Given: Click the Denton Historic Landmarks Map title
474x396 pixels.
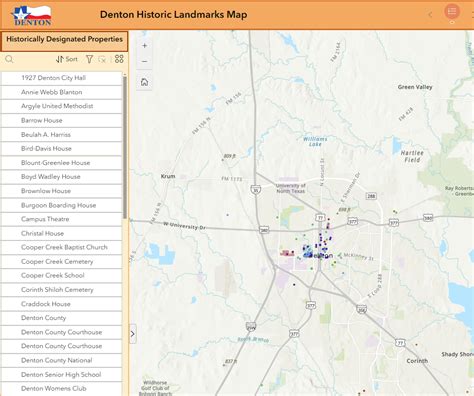Looking at the screenshot, I should pos(174,15).
